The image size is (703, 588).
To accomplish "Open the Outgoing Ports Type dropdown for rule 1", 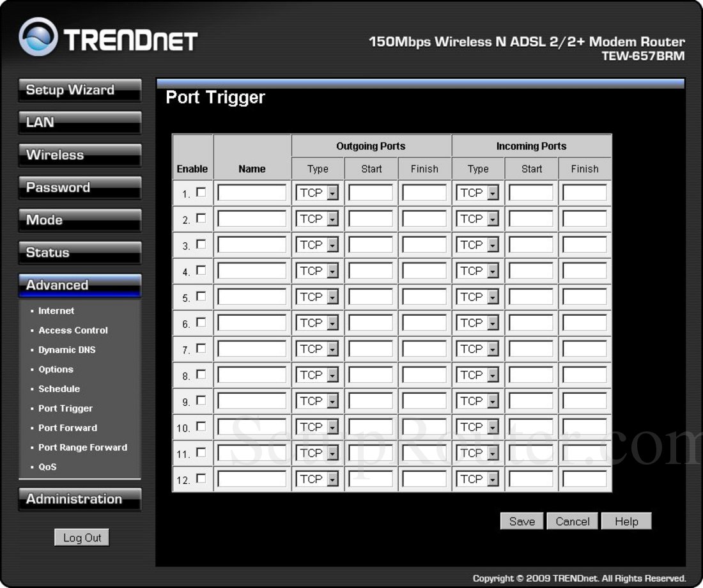I will click(x=317, y=192).
